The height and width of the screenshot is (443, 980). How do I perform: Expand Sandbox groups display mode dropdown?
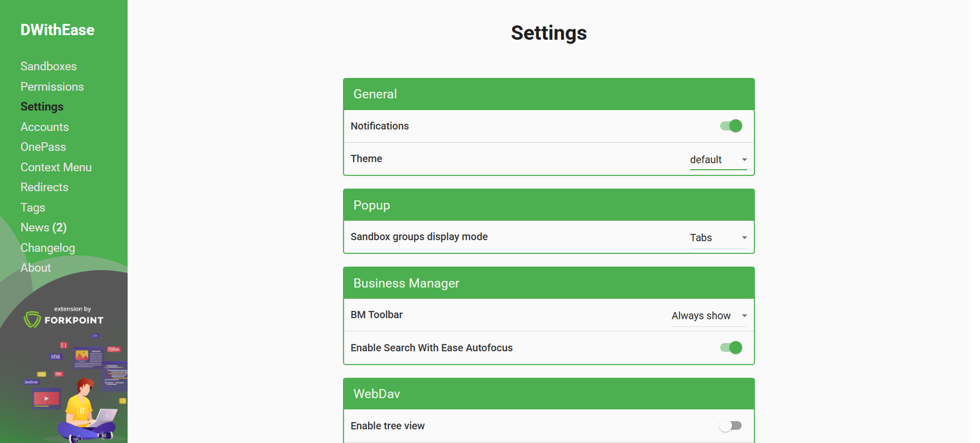click(718, 238)
